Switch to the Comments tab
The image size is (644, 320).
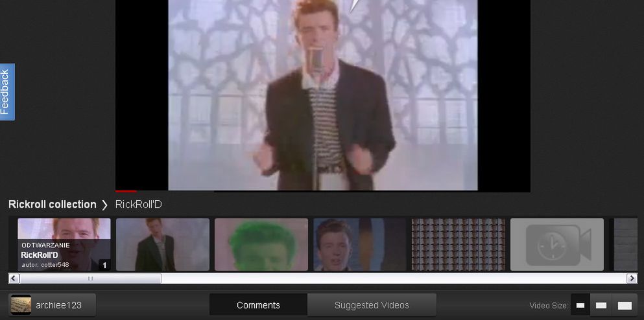point(258,305)
